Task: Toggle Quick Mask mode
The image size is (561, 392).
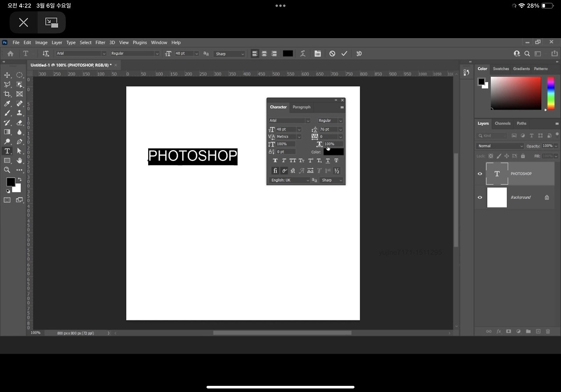Action: click(7, 200)
